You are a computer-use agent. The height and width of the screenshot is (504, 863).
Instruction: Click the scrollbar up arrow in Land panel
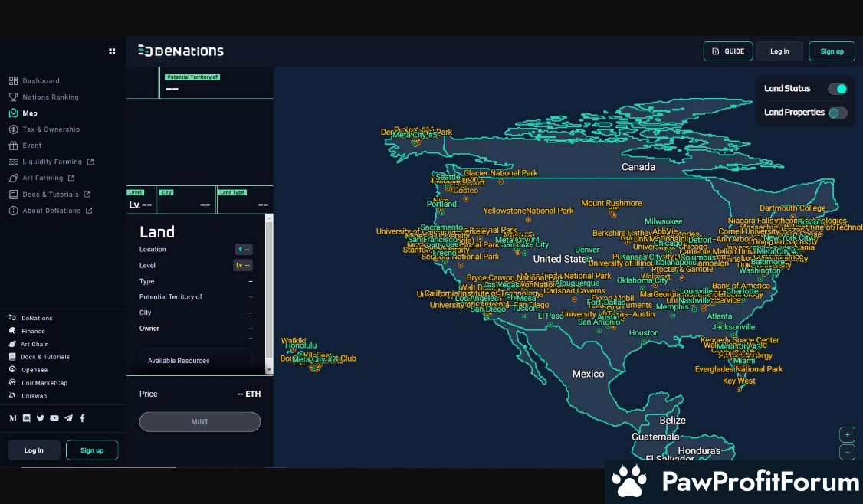(269, 218)
